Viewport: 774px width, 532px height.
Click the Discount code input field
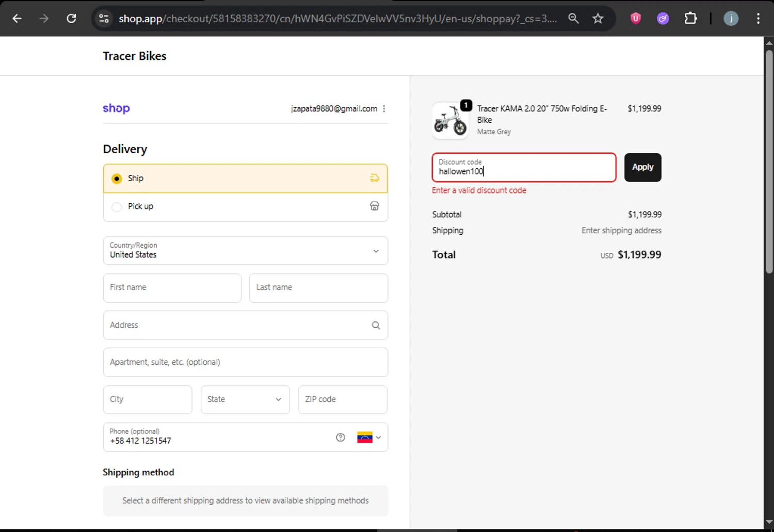tap(524, 167)
